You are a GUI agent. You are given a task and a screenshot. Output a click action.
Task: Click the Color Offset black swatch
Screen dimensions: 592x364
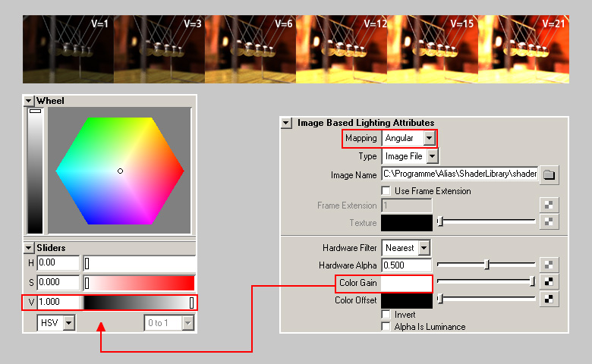pos(407,300)
